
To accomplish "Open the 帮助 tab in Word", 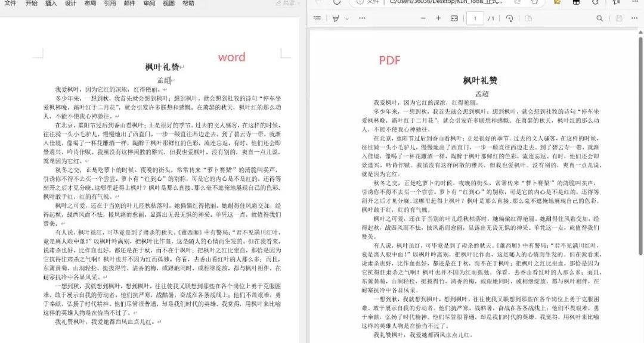I will (188, 4).
